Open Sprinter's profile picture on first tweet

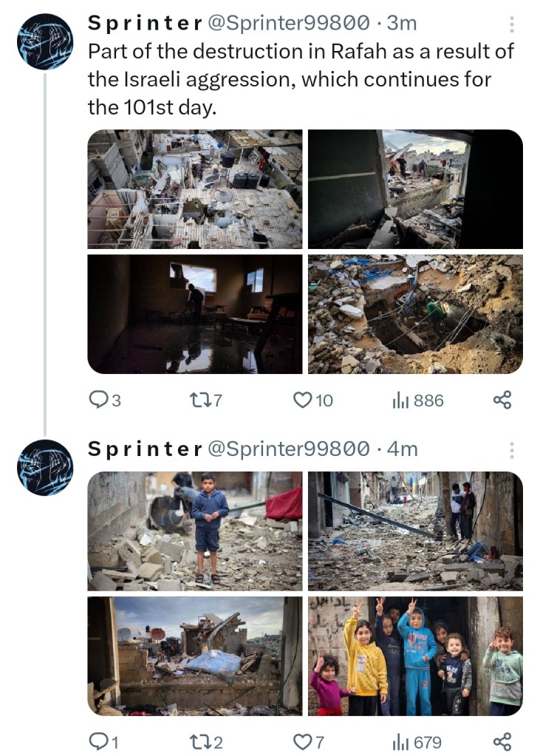point(45,41)
